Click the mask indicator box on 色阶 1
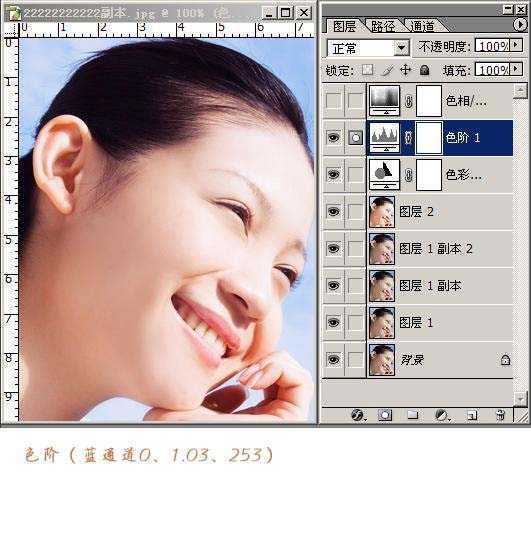The height and width of the screenshot is (541, 531). [355, 138]
